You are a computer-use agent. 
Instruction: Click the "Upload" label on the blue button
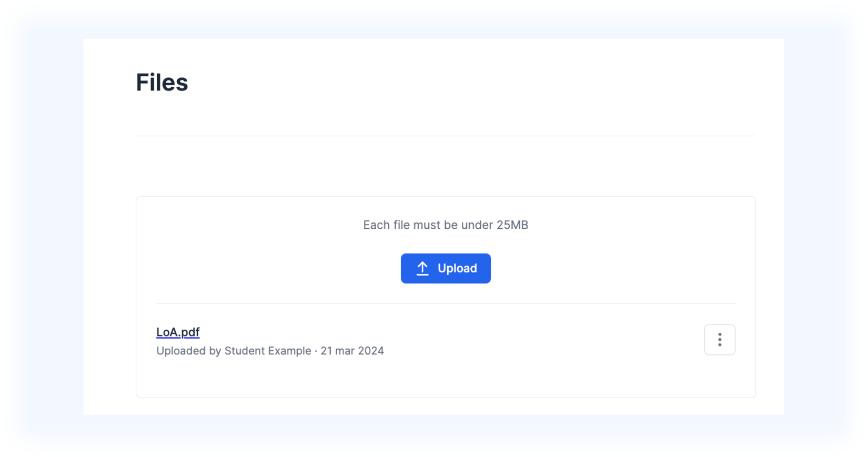click(x=457, y=269)
